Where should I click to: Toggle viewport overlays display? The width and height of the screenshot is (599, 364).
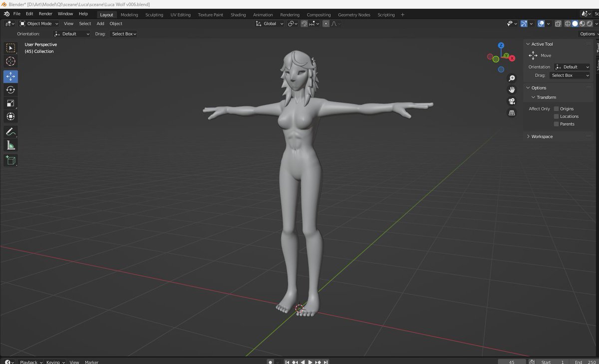[x=541, y=23]
